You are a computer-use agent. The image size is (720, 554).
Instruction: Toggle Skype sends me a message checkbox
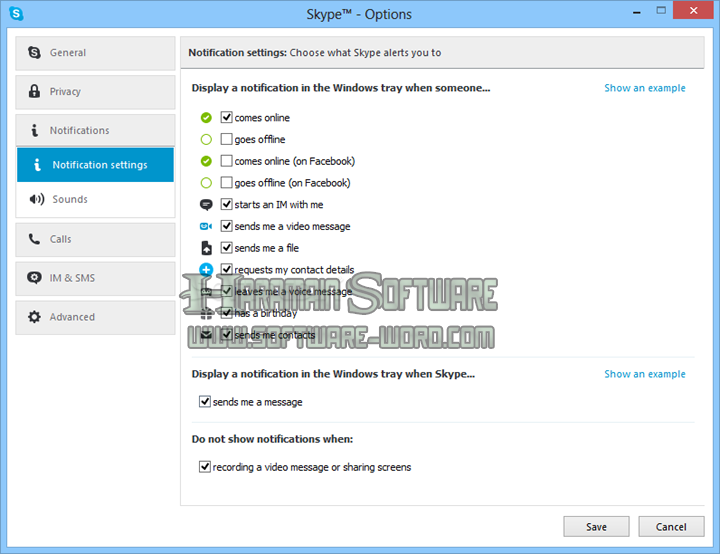(x=205, y=401)
